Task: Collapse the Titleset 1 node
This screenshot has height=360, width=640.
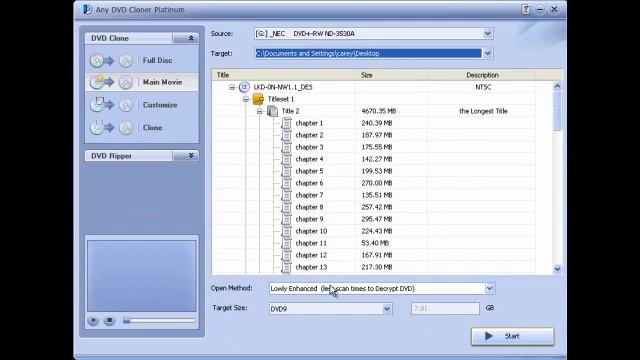Action: point(246,99)
